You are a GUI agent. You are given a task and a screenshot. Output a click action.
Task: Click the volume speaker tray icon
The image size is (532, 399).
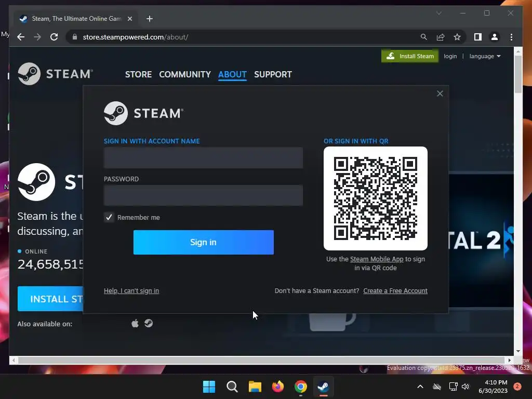(465, 387)
